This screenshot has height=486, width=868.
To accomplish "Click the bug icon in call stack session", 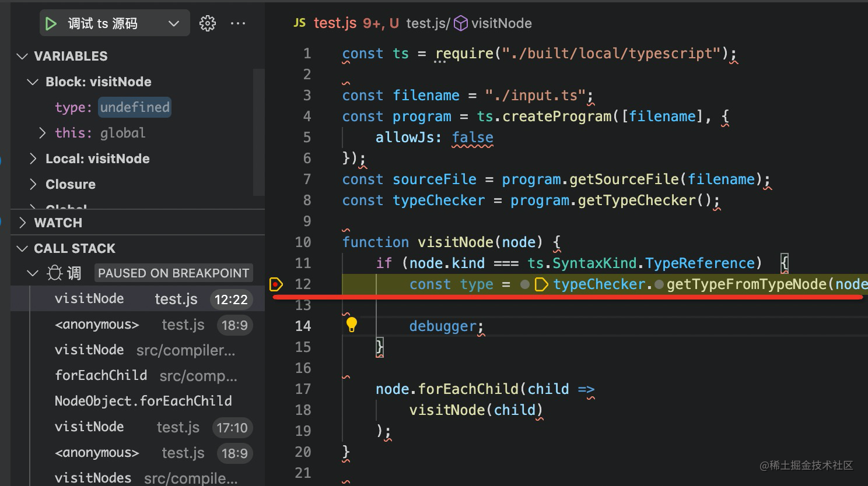I will [54, 273].
